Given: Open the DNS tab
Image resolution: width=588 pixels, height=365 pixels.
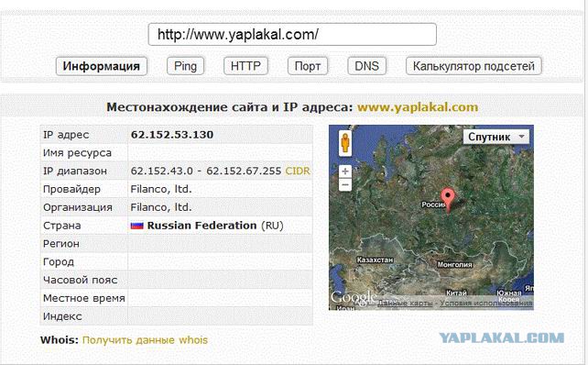Looking at the screenshot, I should (x=366, y=66).
